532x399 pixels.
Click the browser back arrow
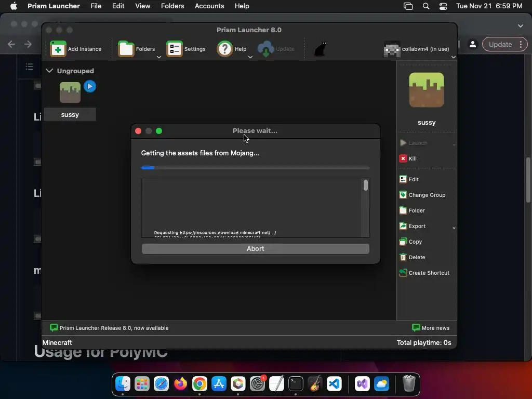coord(11,44)
